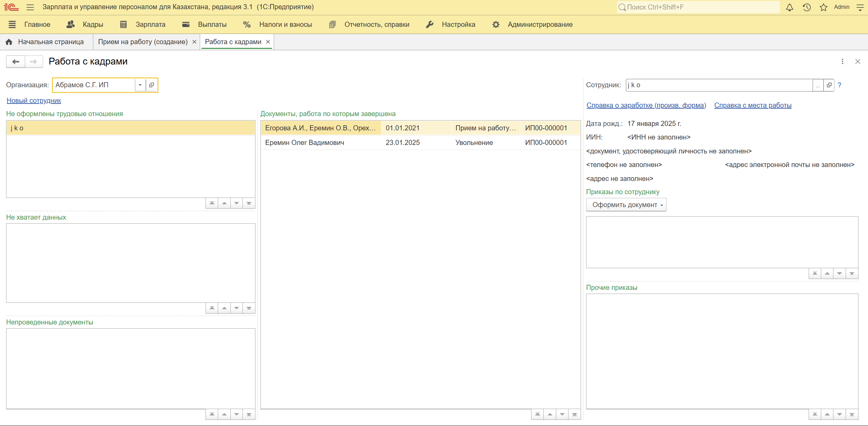Select the Еремин Олег Вадимович row
The width and height of the screenshot is (868, 426).
[421, 143]
